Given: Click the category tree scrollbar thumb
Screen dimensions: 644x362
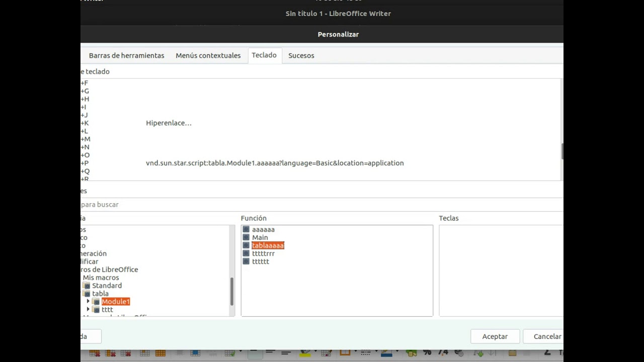Looking at the screenshot, I should [232, 292].
